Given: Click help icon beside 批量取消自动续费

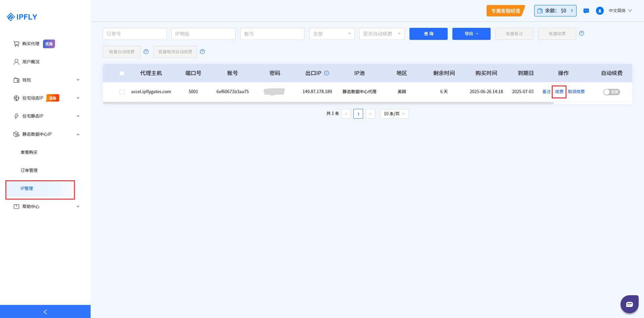Looking at the screenshot, I should click(x=202, y=52).
